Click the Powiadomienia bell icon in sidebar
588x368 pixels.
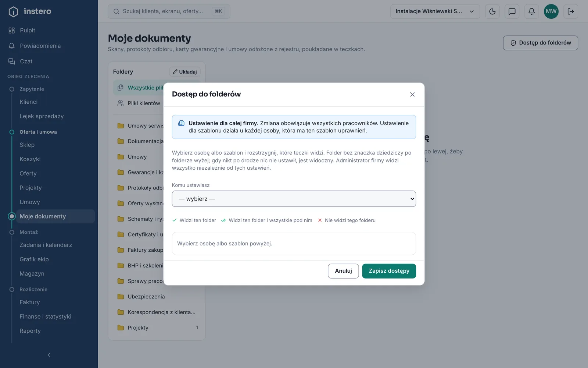pos(12,46)
